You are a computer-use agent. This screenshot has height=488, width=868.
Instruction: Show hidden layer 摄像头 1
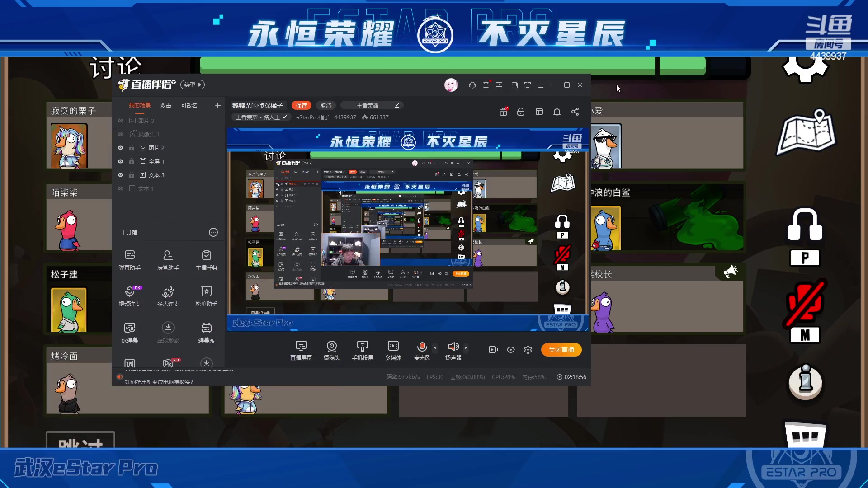(x=120, y=134)
